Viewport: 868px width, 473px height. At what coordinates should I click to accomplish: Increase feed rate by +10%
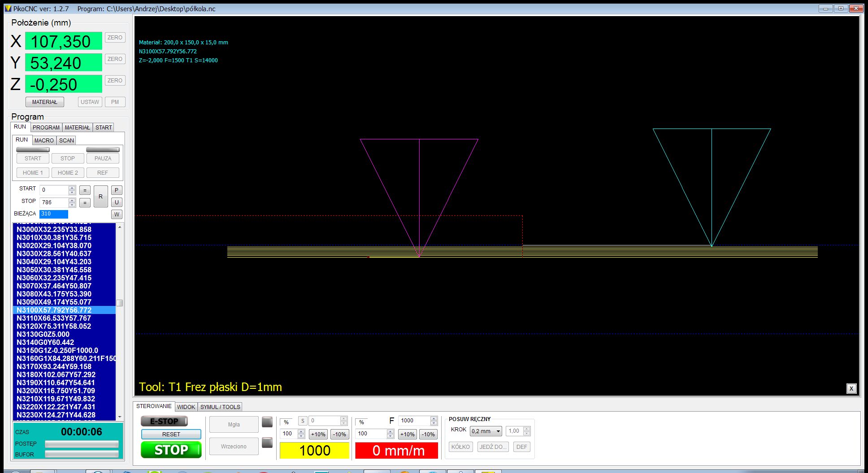(407, 434)
